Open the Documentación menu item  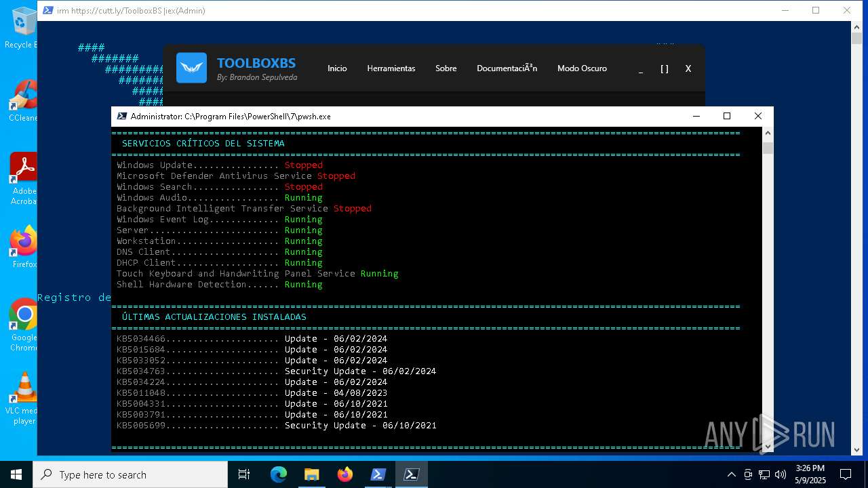(x=507, y=68)
